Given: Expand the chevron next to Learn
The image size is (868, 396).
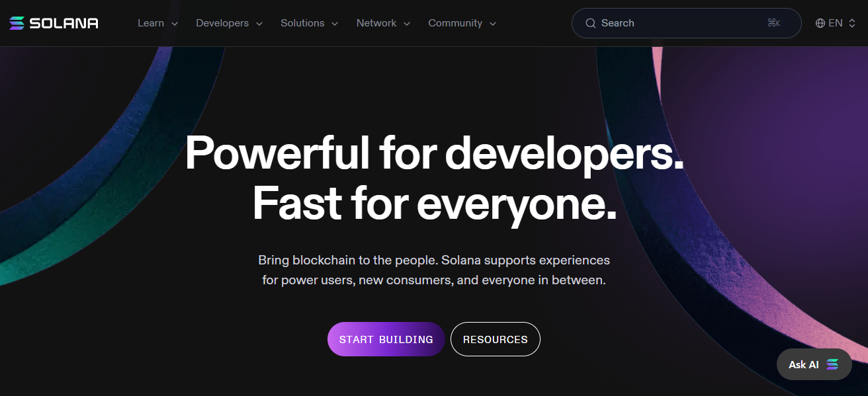Looking at the screenshot, I should click(x=175, y=24).
